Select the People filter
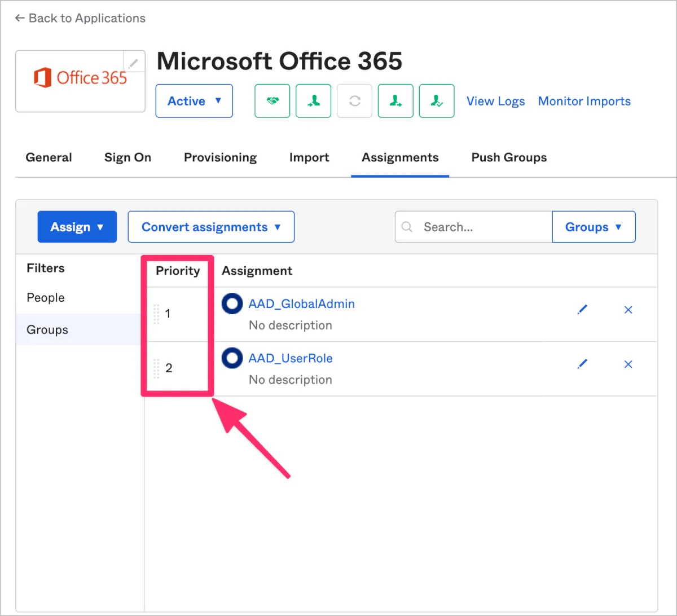 46,297
